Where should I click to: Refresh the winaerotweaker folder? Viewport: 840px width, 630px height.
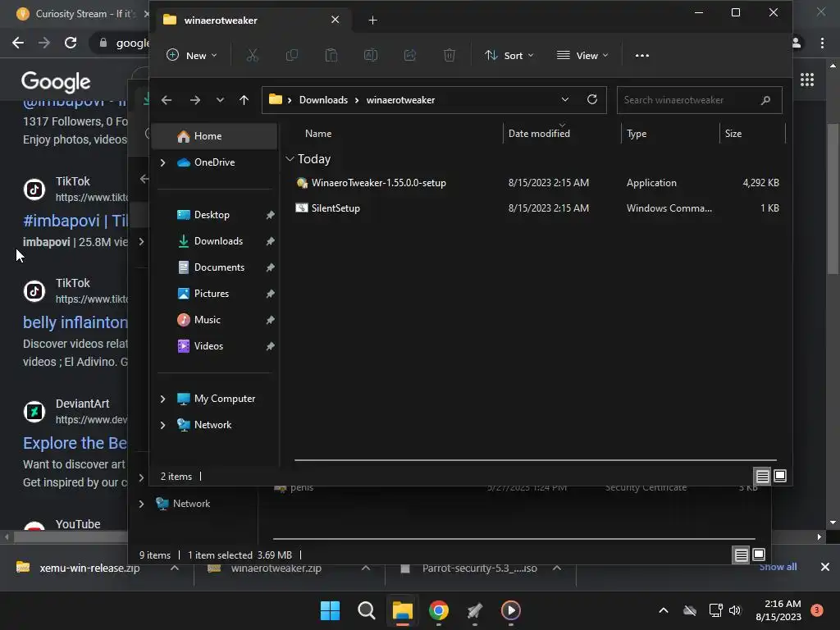592,99
